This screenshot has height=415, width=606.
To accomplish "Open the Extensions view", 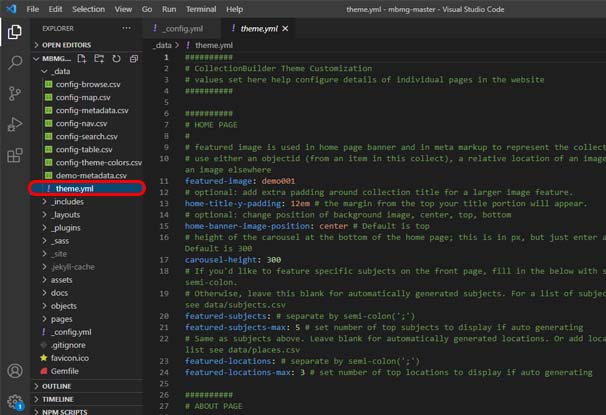I will [x=15, y=155].
